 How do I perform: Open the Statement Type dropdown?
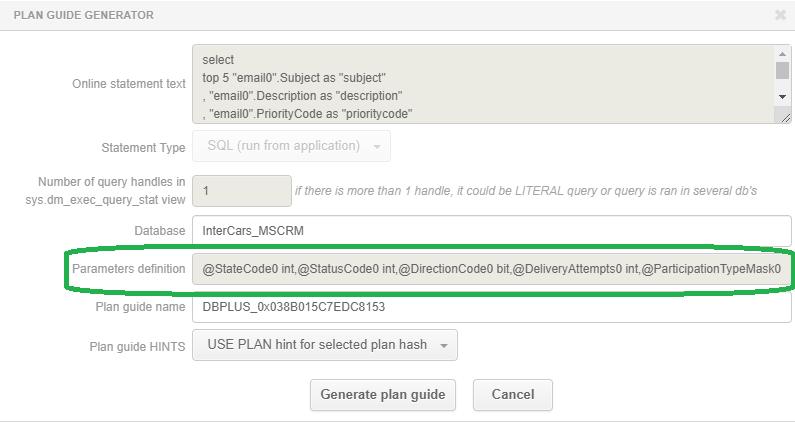point(291,146)
